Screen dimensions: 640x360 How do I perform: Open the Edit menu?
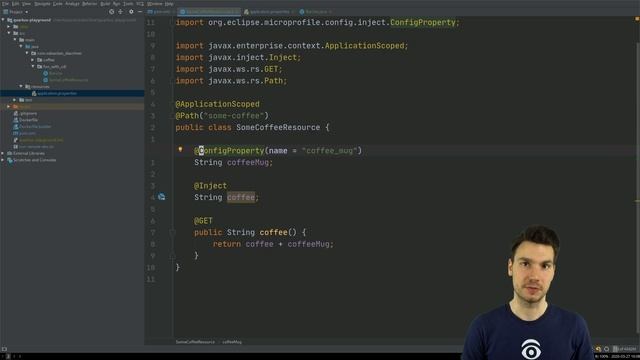tap(16, 4)
